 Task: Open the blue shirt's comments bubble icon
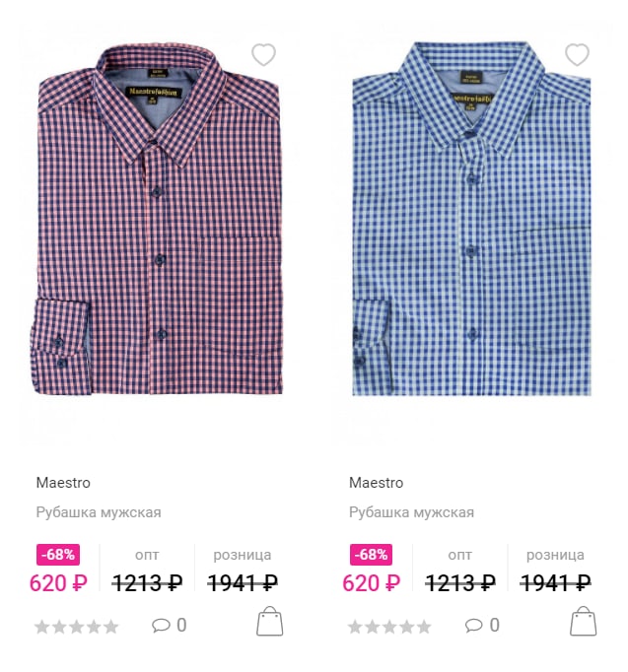[x=473, y=626]
